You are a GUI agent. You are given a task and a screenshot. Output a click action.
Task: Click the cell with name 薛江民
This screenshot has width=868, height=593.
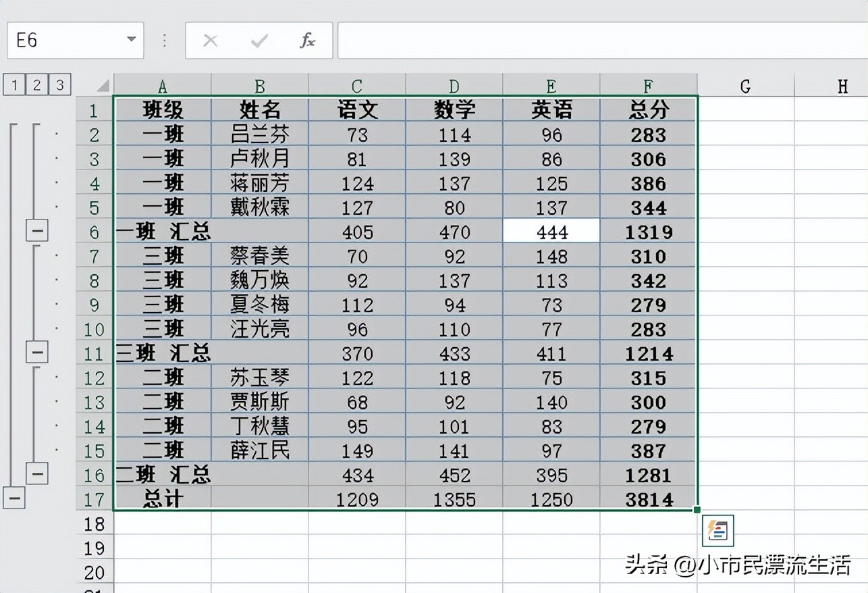click(x=260, y=450)
